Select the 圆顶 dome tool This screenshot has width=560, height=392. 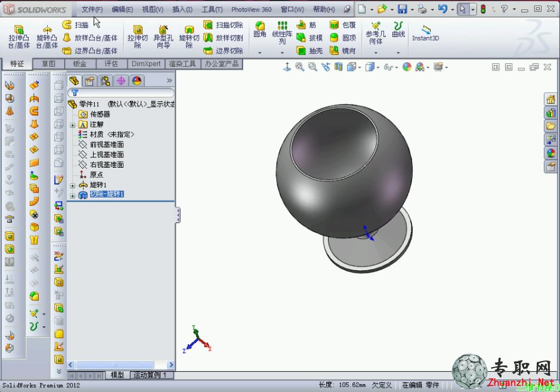(x=342, y=38)
